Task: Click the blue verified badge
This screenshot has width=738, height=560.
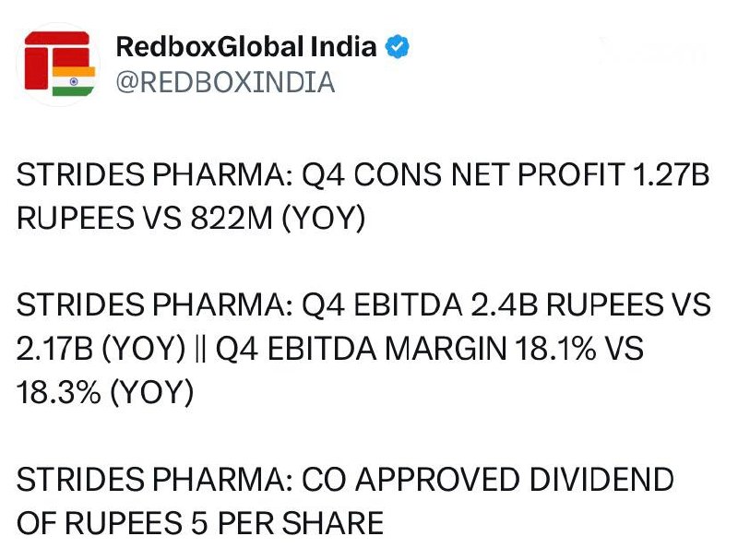Action: [x=398, y=46]
